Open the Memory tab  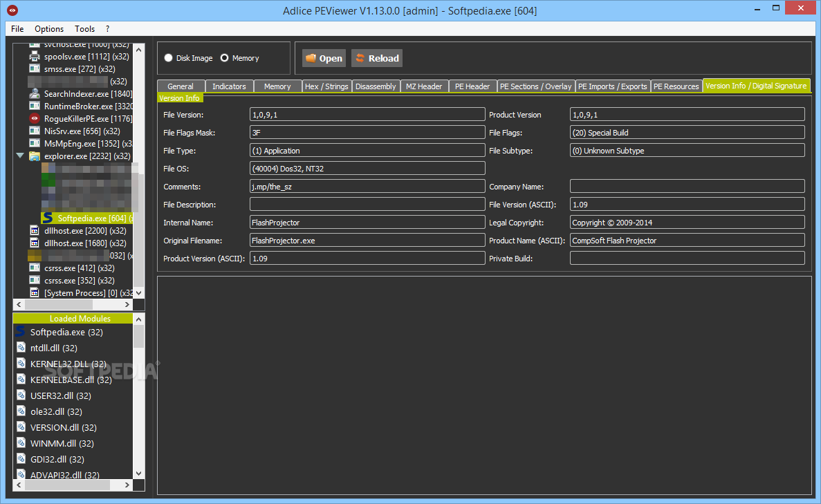pyautogui.click(x=277, y=86)
